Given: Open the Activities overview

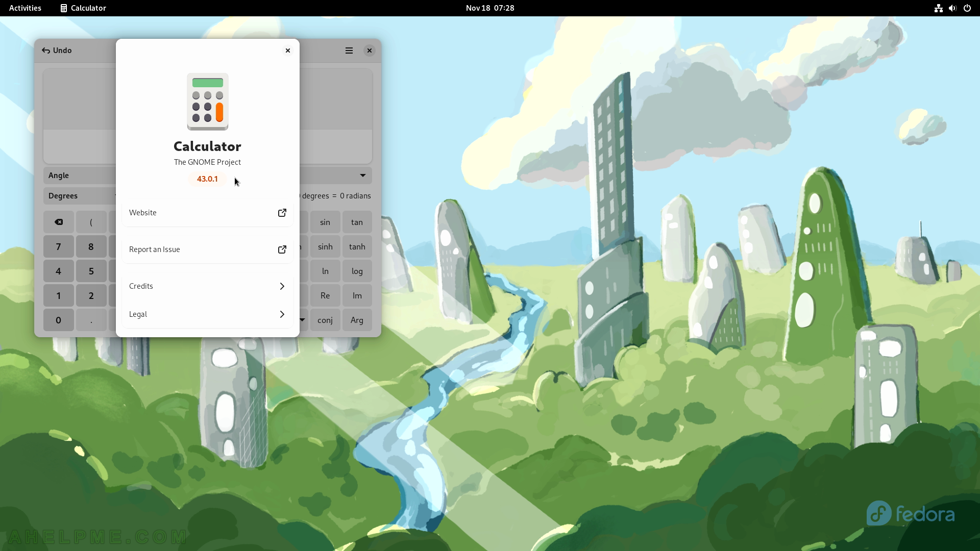Looking at the screenshot, I should (25, 8).
